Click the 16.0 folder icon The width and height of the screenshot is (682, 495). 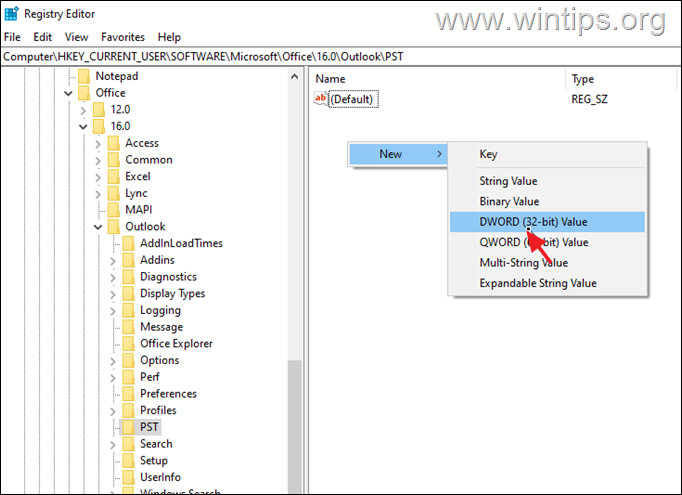point(99,126)
